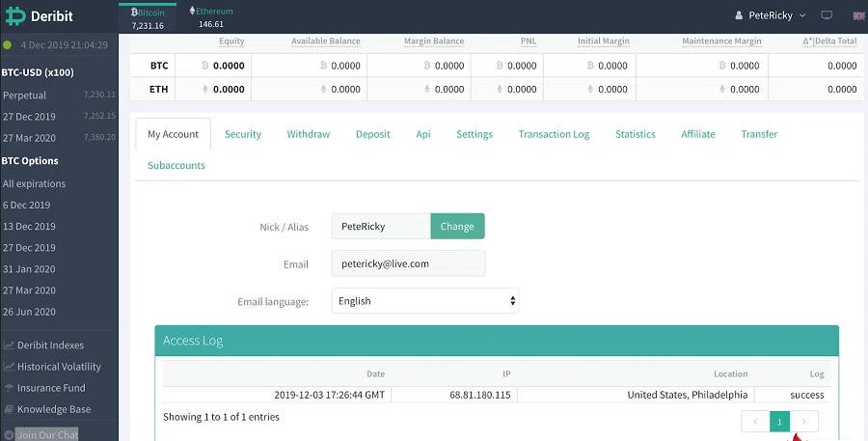868x441 pixels.
Task: Click the Change nickname button
Action: 457,226
